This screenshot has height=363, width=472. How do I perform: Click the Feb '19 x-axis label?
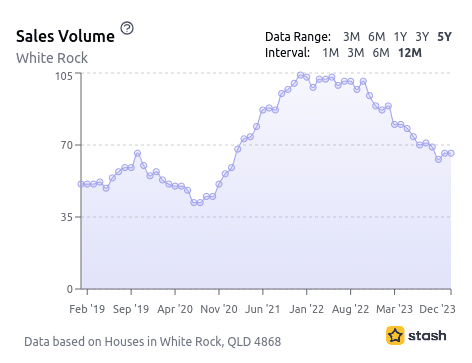point(87,309)
